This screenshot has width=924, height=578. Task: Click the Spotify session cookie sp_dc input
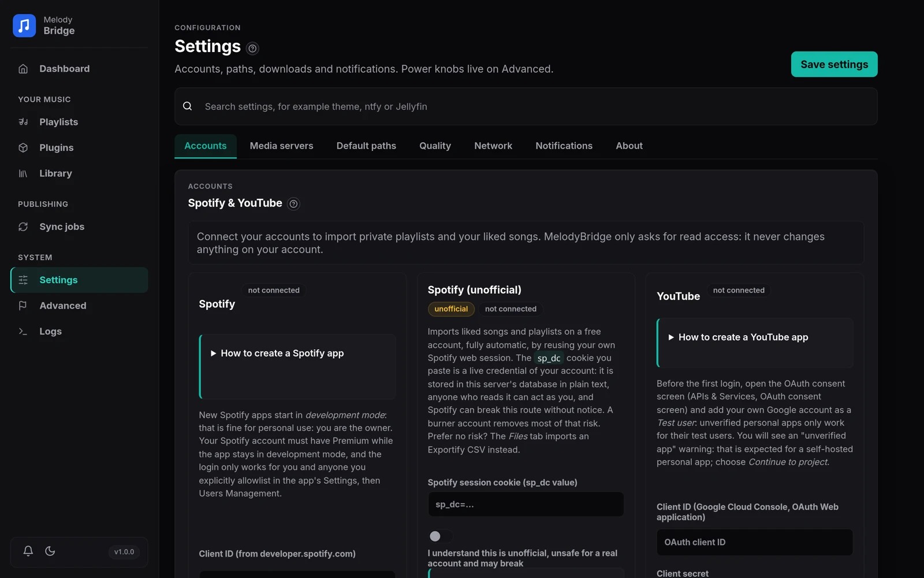pyautogui.click(x=526, y=505)
